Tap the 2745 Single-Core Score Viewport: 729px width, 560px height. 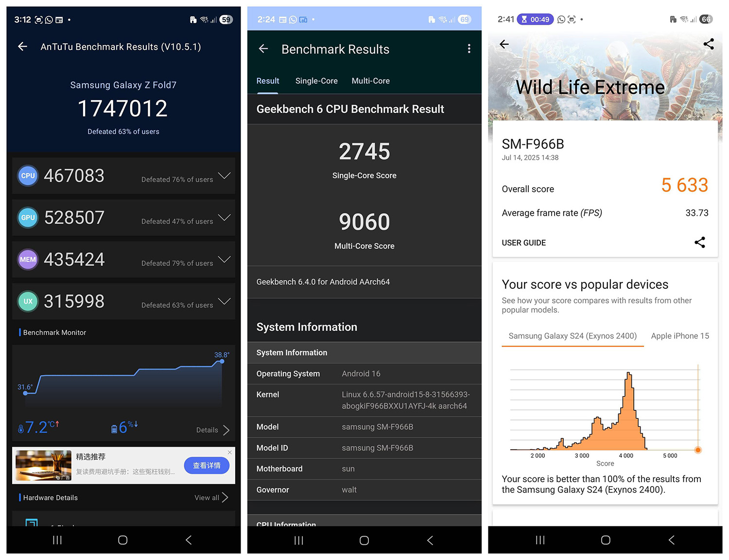click(x=364, y=151)
